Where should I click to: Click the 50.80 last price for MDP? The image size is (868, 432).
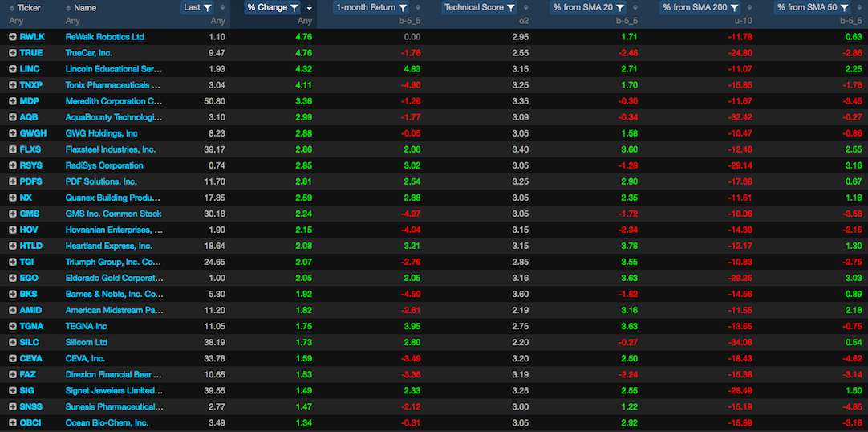point(215,101)
